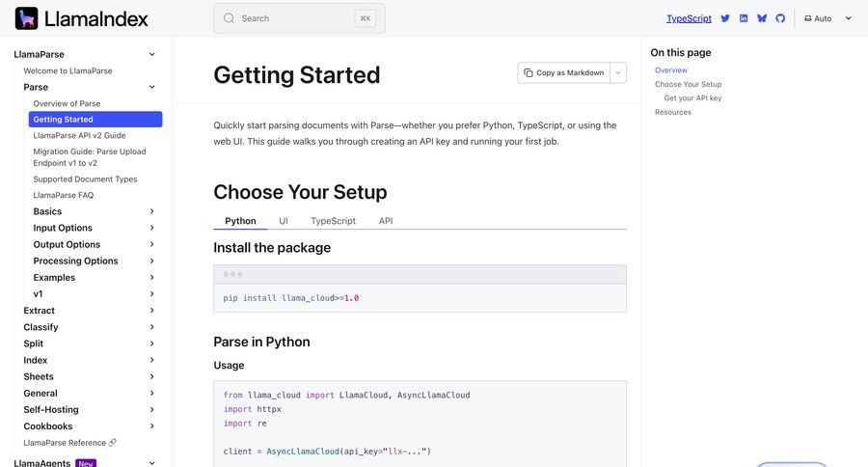
Task: Open LlamaParse FAQ page
Action: point(63,195)
